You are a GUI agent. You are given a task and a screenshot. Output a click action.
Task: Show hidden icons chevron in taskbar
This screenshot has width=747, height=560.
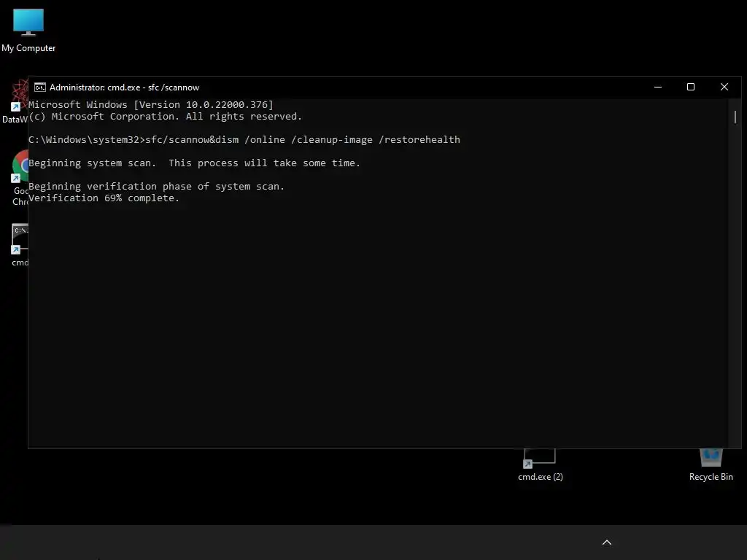click(x=606, y=542)
